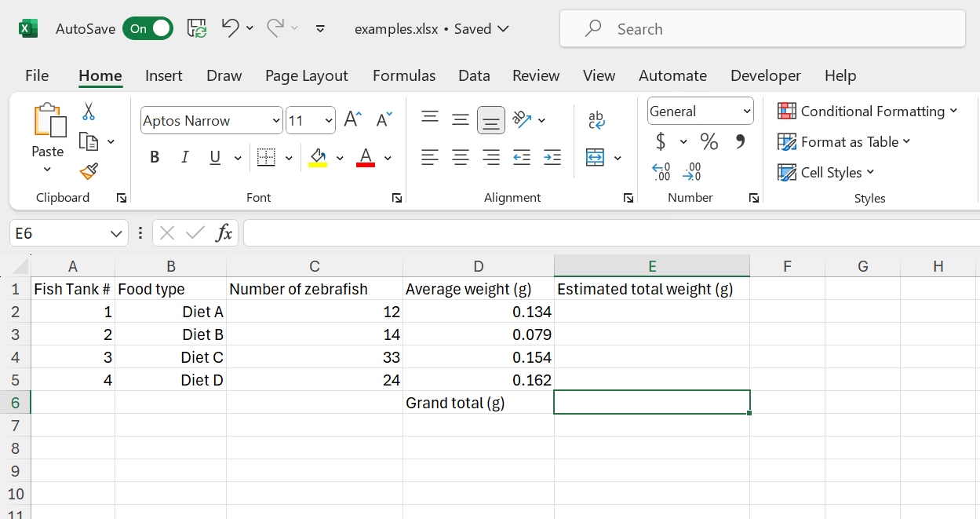Apply italic formatting
Screen dimensions: 980x519
pyautogui.click(x=184, y=156)
